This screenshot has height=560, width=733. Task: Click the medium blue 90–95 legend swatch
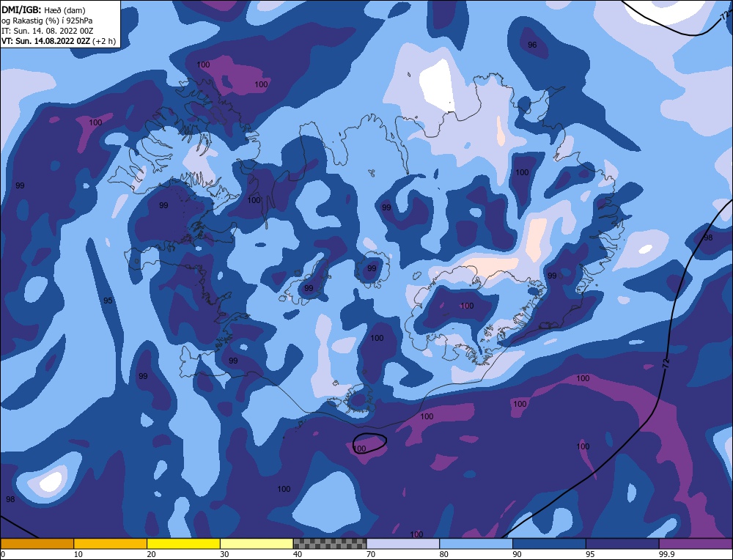tap(549, 544)
